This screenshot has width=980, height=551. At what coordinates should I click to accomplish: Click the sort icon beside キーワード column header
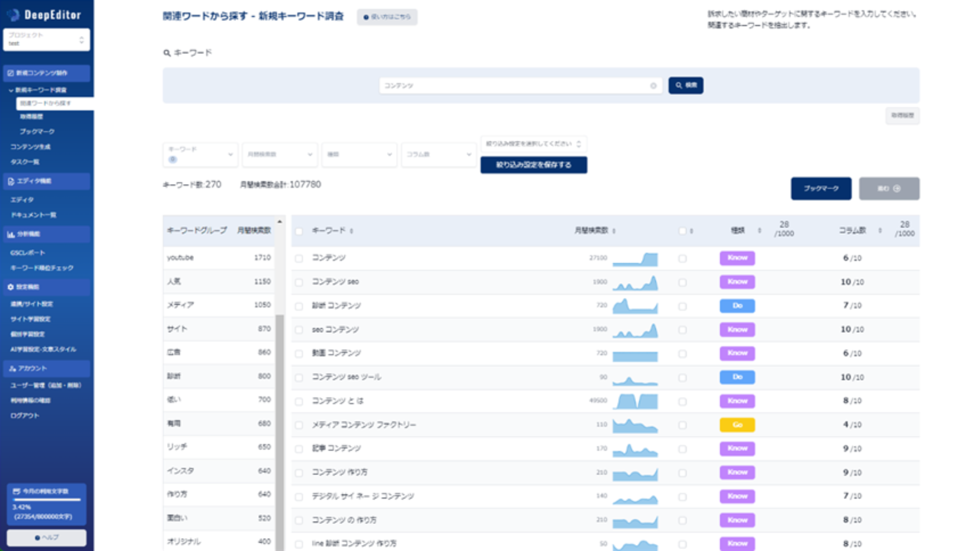(x=352, y=231)
